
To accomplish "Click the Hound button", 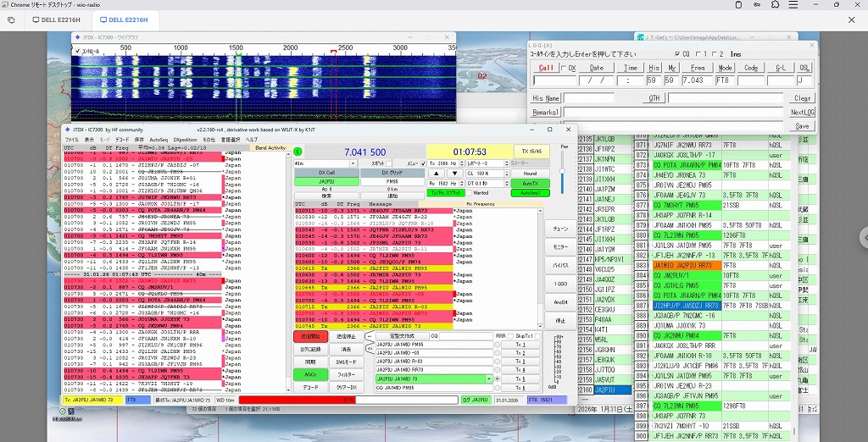I will [529, 173].
